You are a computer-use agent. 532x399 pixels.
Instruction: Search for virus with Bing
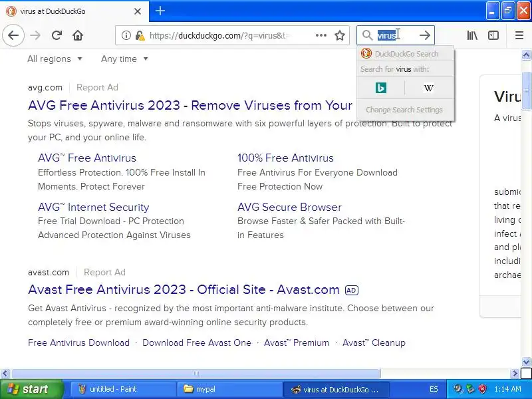380,88
